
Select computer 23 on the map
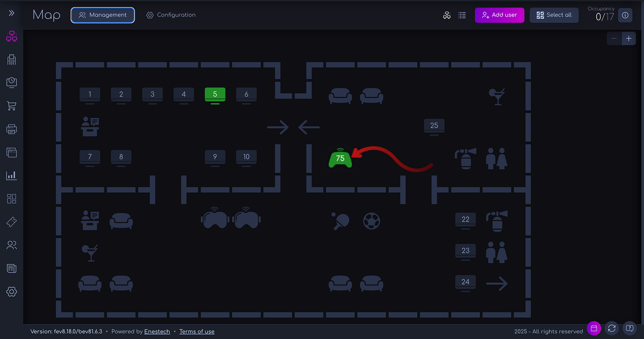(x=466, y=251)
